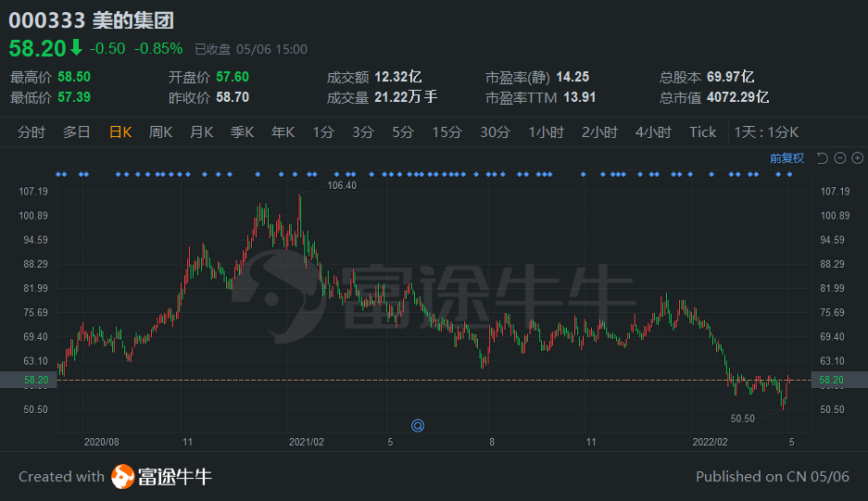The image size is (868, 501).
Task: Click the 已收盘 05/06 15:00 status
Action: click(x=251, y=49)
